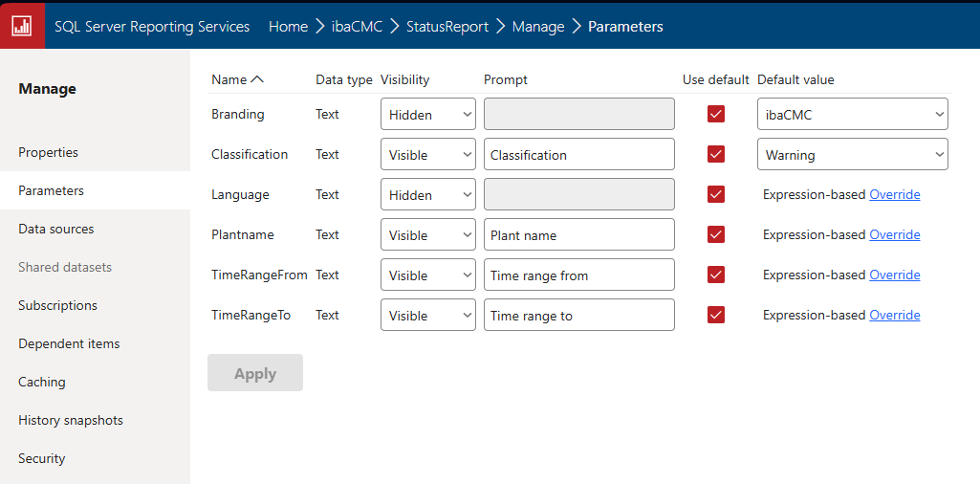Navigate to ibaCMC folder breadcrumb
The height and width of the screenshot is (484, 980).
357,27
